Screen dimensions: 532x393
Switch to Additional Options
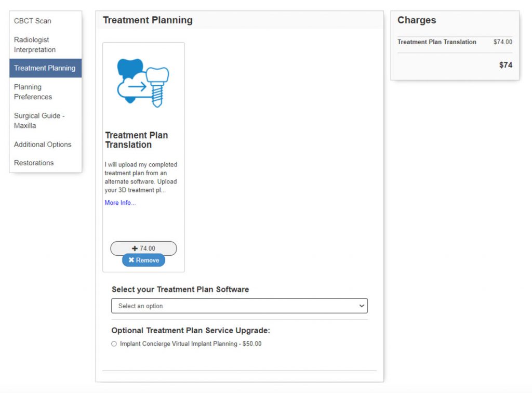click(x=43, y=145)
